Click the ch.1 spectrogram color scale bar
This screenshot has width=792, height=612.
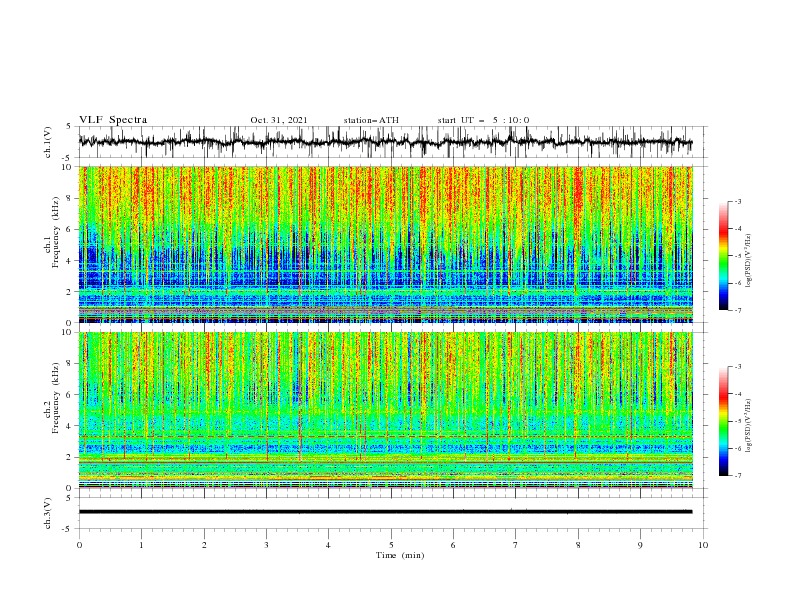point(723,256)
